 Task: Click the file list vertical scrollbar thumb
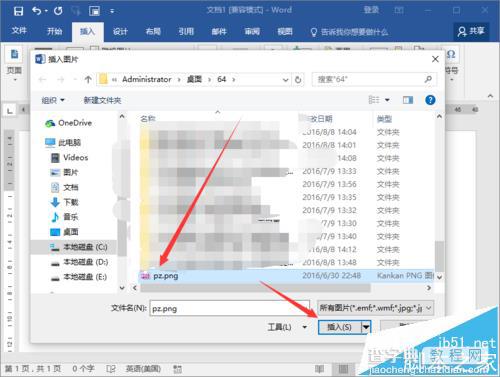(x=439, y=256)
